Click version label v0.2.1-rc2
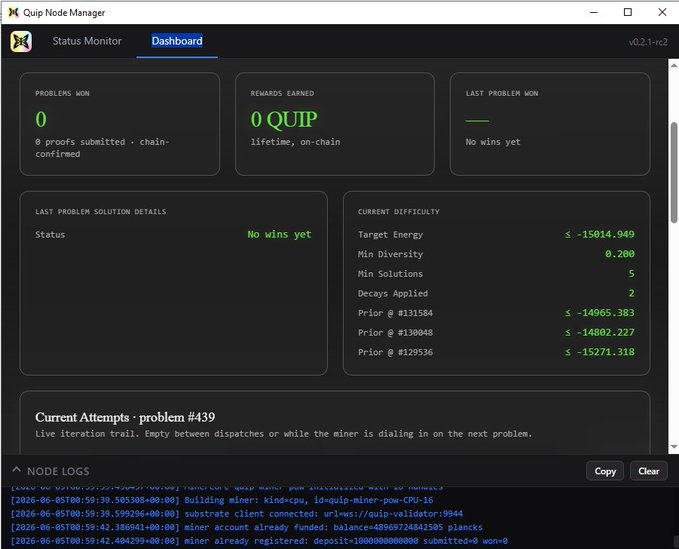Viewport: 679px width, 549px height. click(x=648, y=42)
